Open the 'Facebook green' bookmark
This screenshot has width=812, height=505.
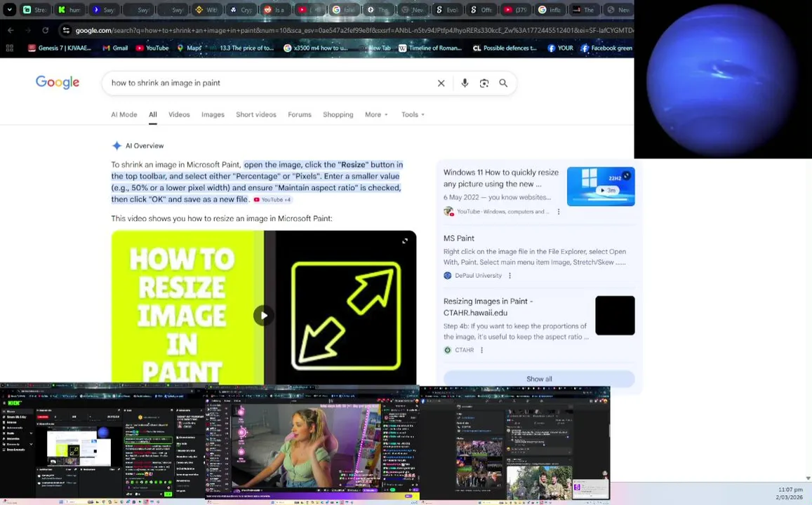pos(606,48)
